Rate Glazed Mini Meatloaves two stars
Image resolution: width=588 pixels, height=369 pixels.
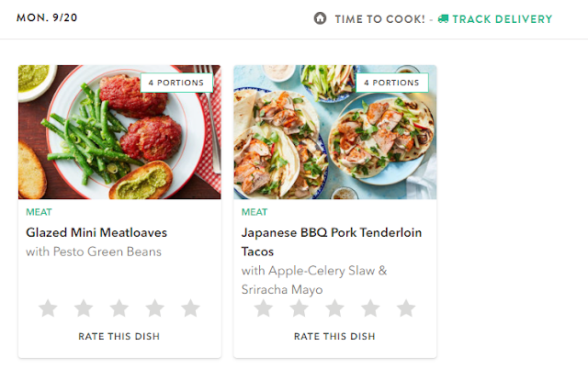[84, 307]
